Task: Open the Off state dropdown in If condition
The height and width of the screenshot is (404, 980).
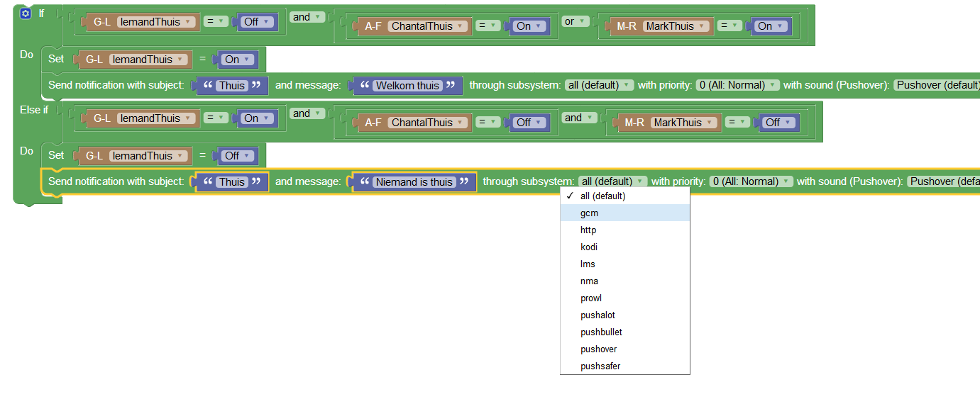Action: coord(257,22)
